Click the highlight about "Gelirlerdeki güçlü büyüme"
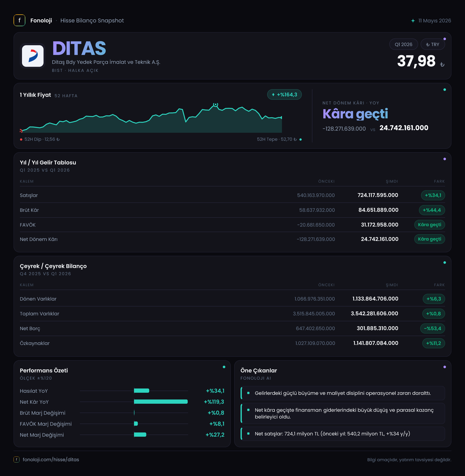The height and width of the screenshot is (476, 465). coord(343,393)
